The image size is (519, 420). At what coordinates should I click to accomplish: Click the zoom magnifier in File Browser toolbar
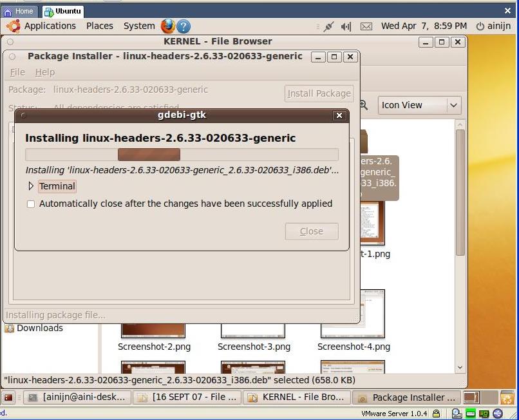363,105
